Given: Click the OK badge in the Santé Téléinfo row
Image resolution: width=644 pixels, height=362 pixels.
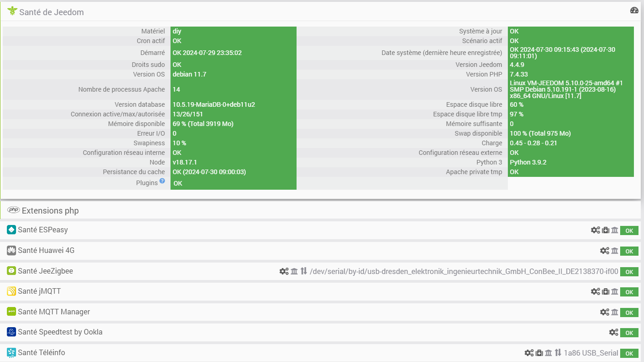Looking at the screenshot, I should point(629,353).
